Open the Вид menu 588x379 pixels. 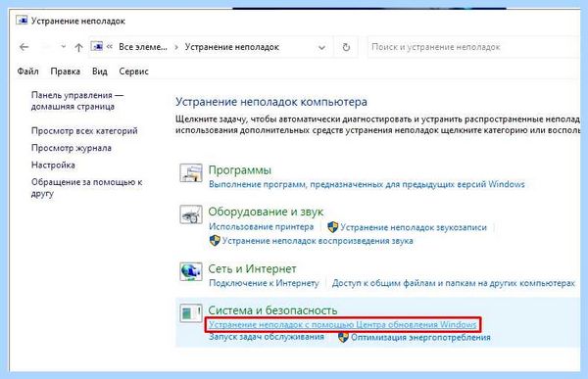tap(100, 71)
